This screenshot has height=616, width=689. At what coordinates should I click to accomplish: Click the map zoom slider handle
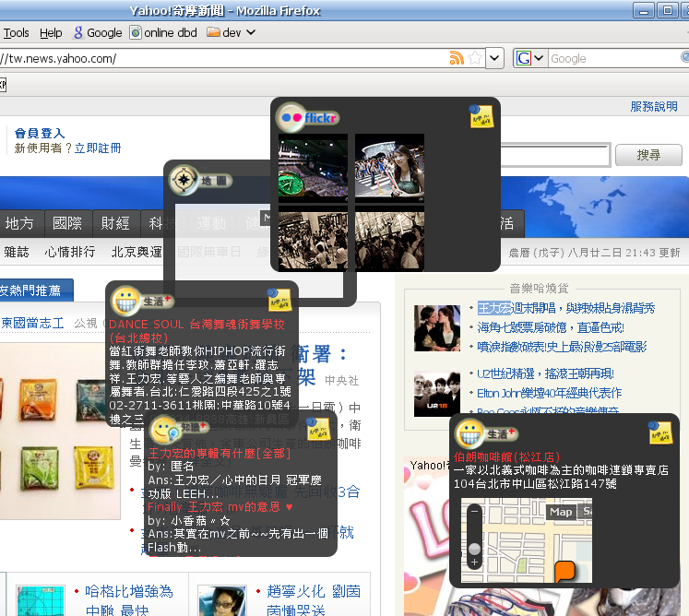click(x=474, y=549)
